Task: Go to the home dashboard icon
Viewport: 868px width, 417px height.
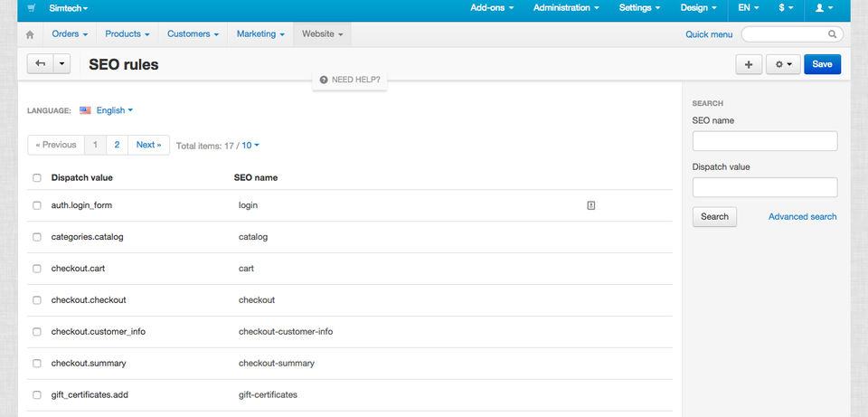Action: 30,34
